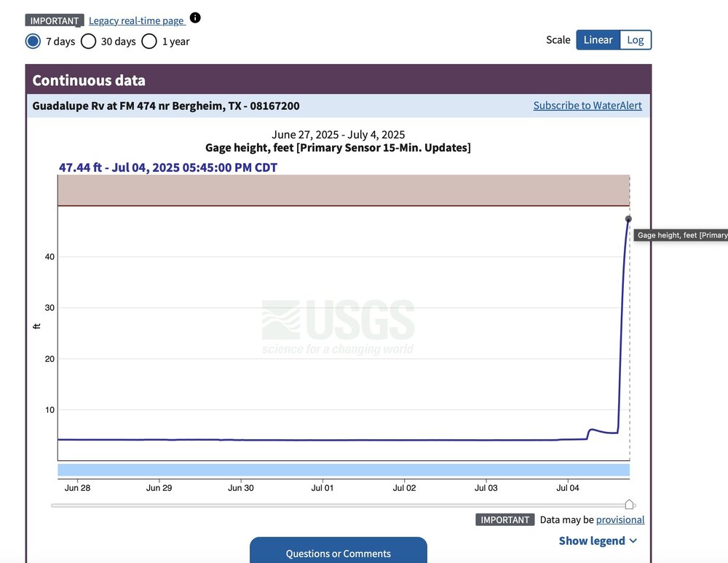Open the Legacy real-time page link
Screen dimensions: 728x563
136,20
